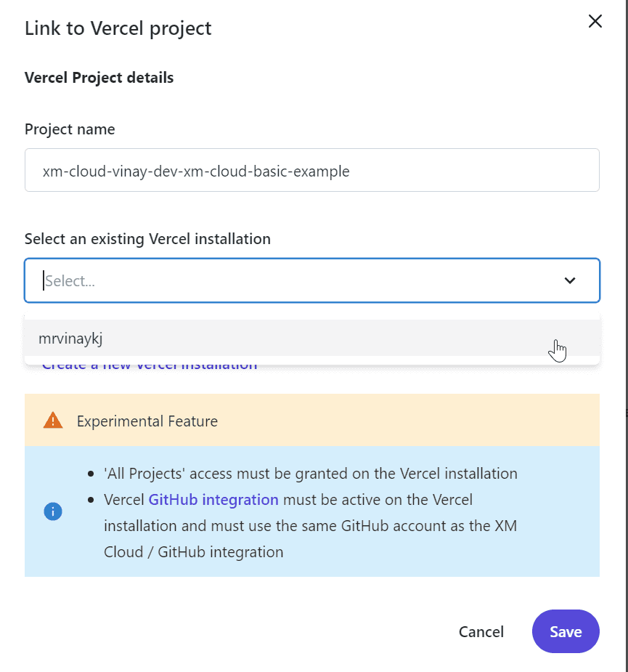
Task: Open the Vercel installation Select field
Action: pyautogui.click(x=312, y=280)
